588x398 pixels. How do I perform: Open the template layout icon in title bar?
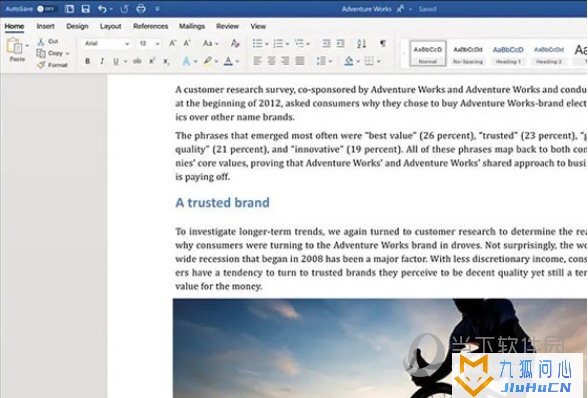tap(69, 9)
